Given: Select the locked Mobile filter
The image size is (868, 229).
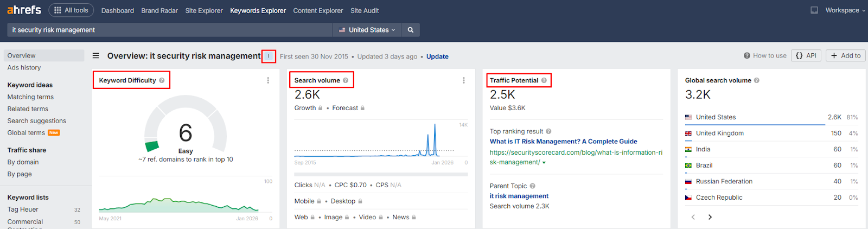Looking at the screenshot, I should click(x=308, y=201).
